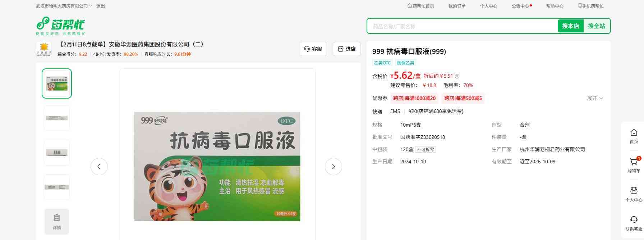Viewport: 644px width, 240px height.
Task: Show next product image with right arrow
Action: click(333, 167)
